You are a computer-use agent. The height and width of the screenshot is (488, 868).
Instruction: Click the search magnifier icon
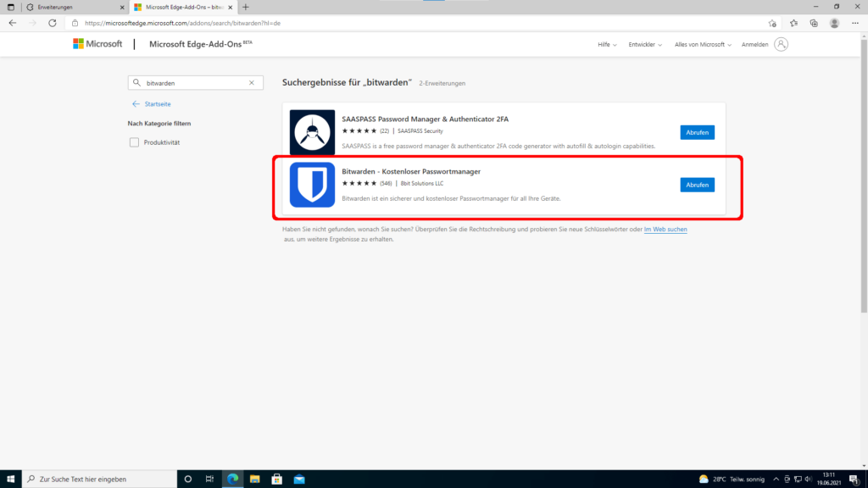click(x=136, y=83)
